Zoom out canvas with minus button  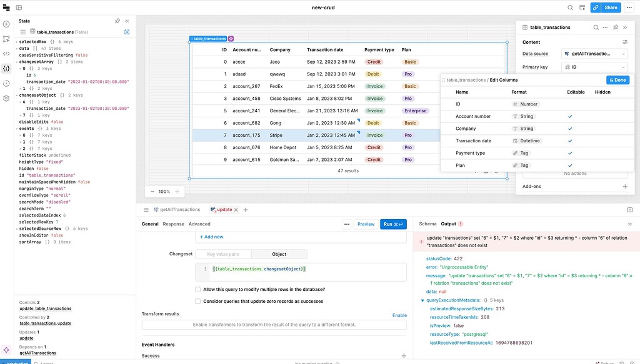(x=152, y=192)
